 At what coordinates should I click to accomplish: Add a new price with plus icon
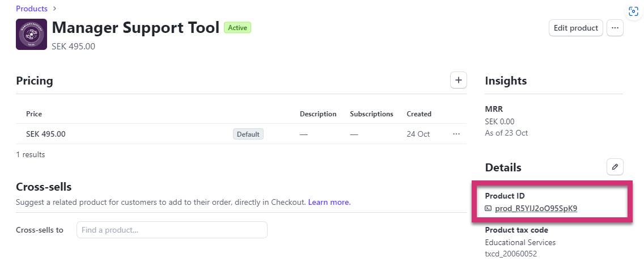click(x=458, y=80)
